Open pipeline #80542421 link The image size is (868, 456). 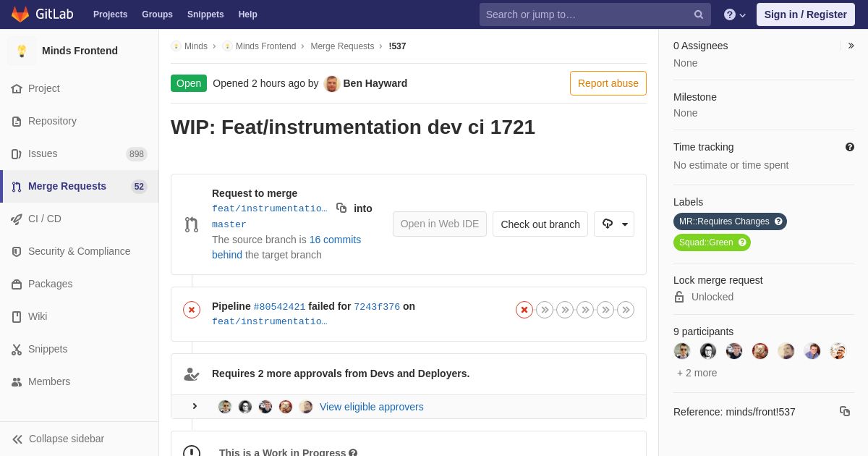tap(279, 307)
